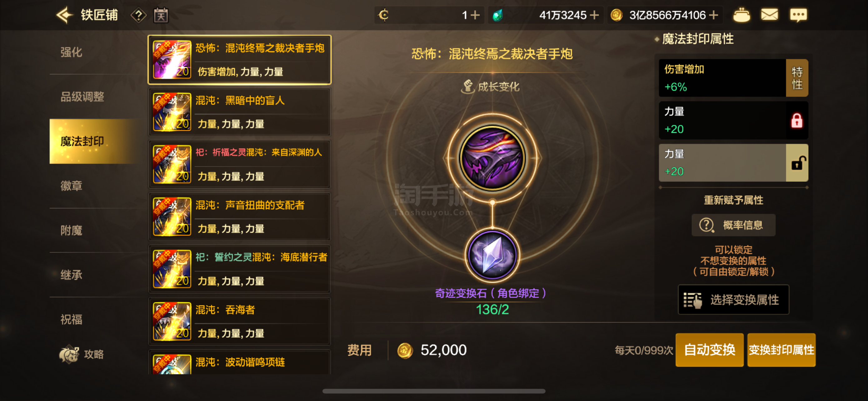Toggle the 特性 tag on 伤害增加

(797, 78)
